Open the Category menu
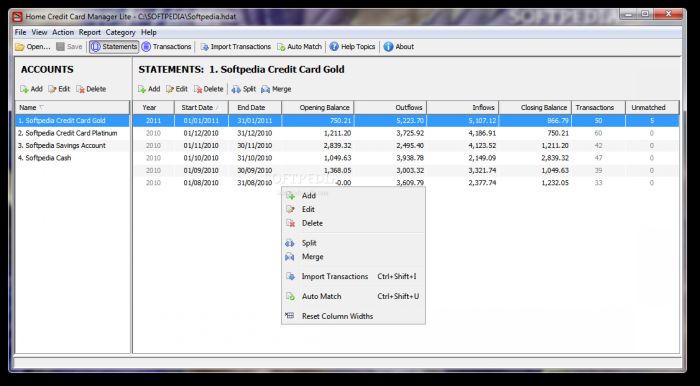 [x=121, y=33]
